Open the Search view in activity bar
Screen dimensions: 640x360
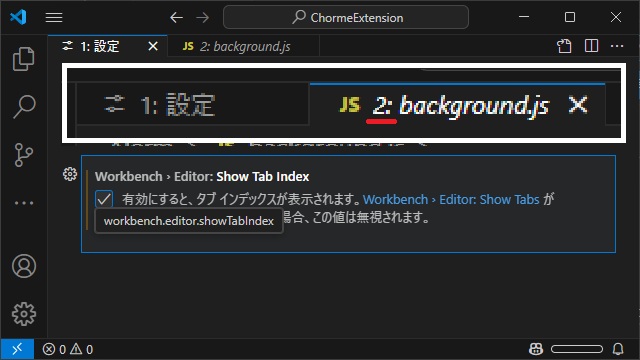click(x=24, y=107)
